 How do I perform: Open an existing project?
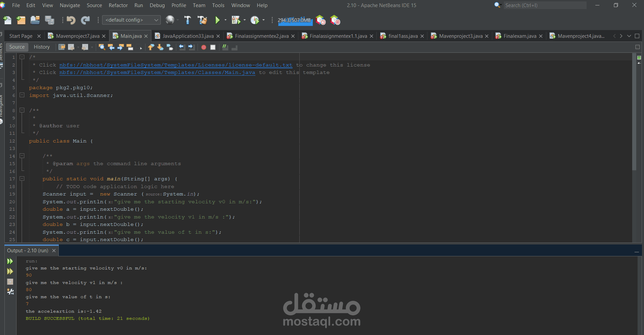pyautogui.click(x=35, y=20)
